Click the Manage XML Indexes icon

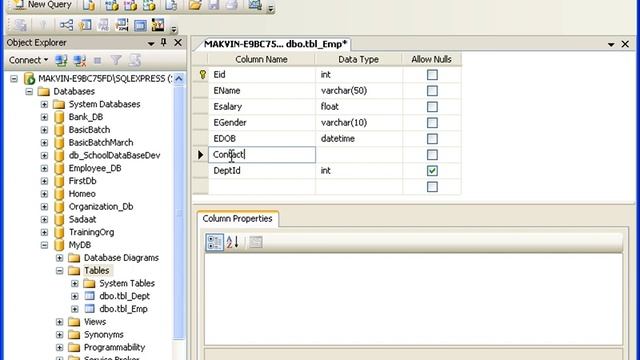[122, 25]
